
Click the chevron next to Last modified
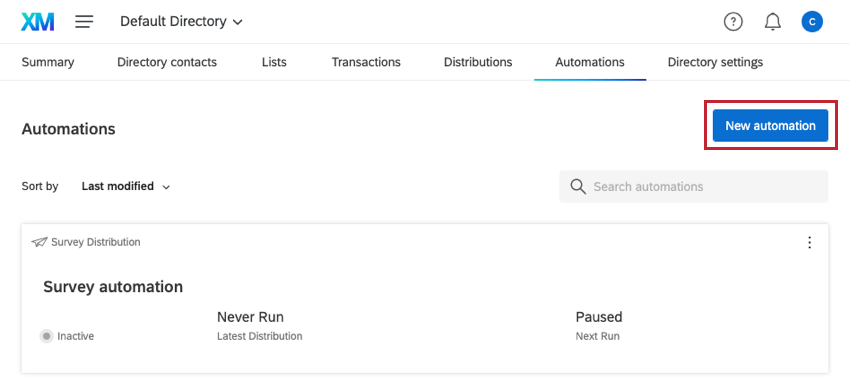coord(166,187)
